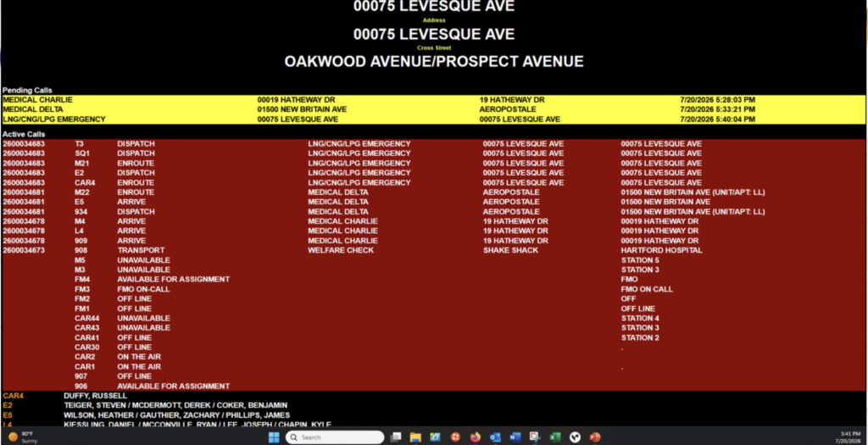Click unit M5 in the unit list
Image resolution: width=868 pixels, height=445 pixels.
click(x=80, y=260)
